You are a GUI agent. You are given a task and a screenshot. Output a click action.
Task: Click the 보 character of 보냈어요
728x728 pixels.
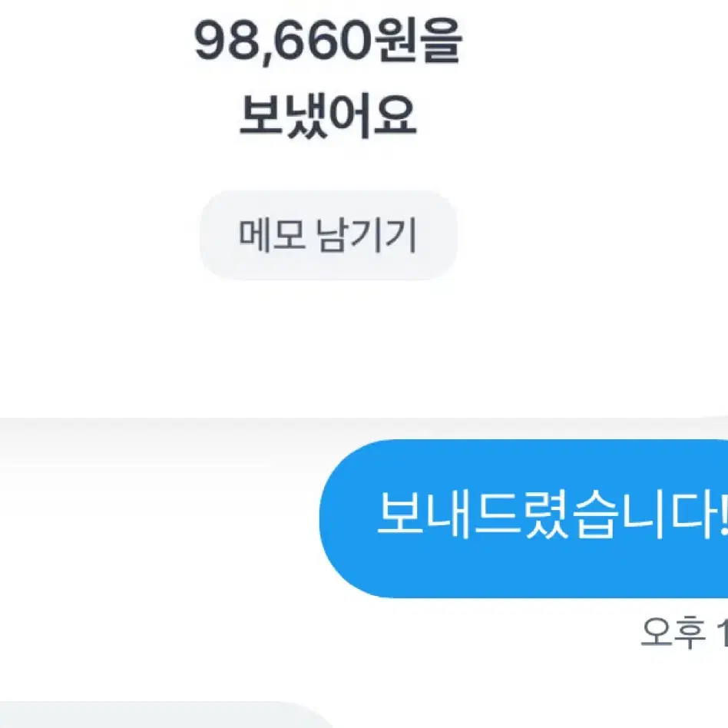click(261, 114)
